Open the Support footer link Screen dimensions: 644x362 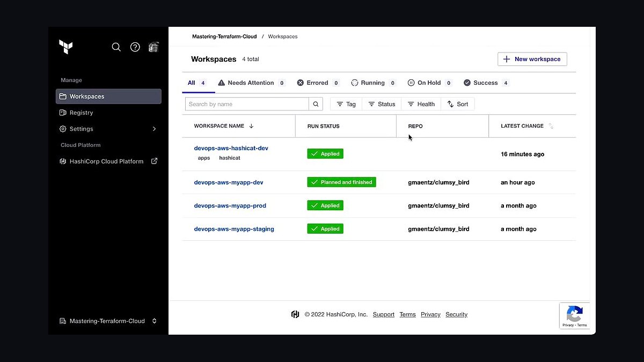click(384, 315)
